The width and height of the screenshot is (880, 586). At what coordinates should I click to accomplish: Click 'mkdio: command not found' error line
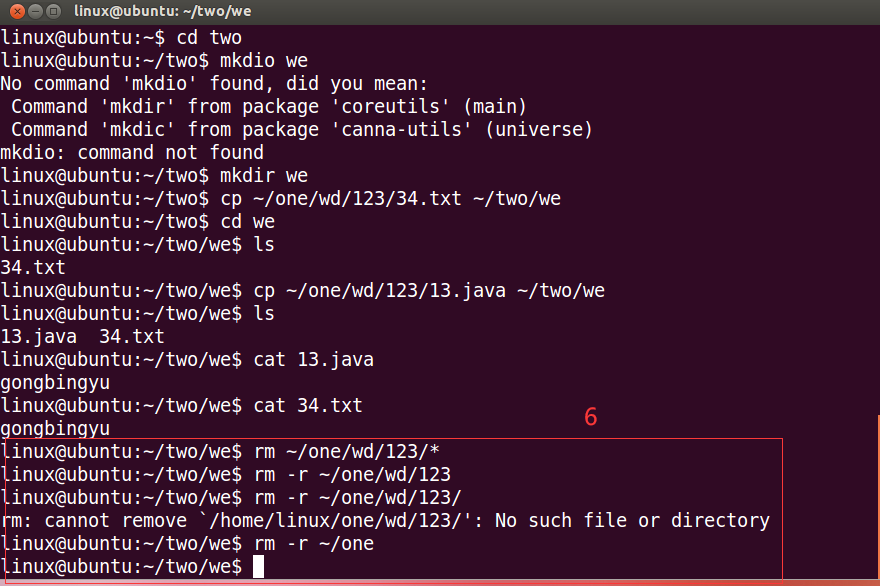pos(132,153)
